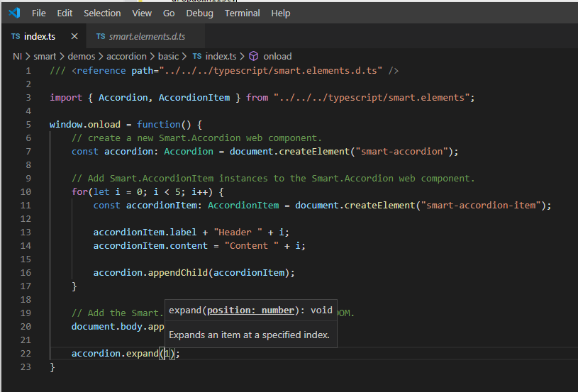Click the TS file icon in the breadcrumb

point(197,56)
